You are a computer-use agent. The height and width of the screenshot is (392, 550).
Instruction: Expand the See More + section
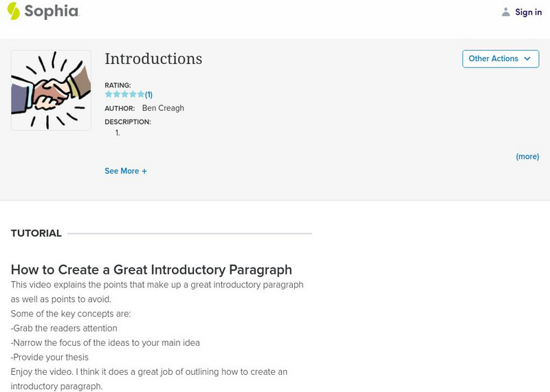126,171
